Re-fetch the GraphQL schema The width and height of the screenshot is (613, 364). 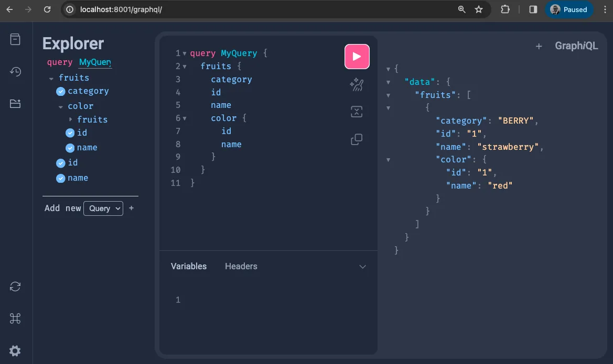tap(16, 286)
